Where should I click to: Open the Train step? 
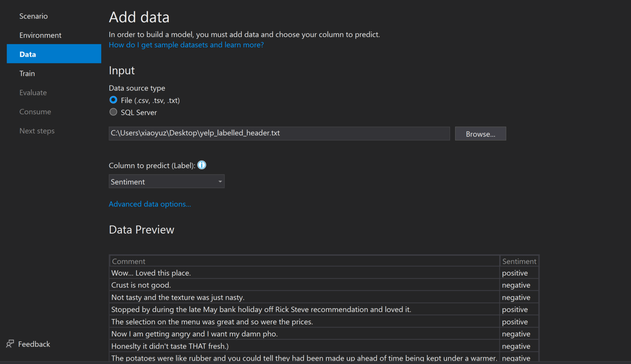click(x=27, y=73)
